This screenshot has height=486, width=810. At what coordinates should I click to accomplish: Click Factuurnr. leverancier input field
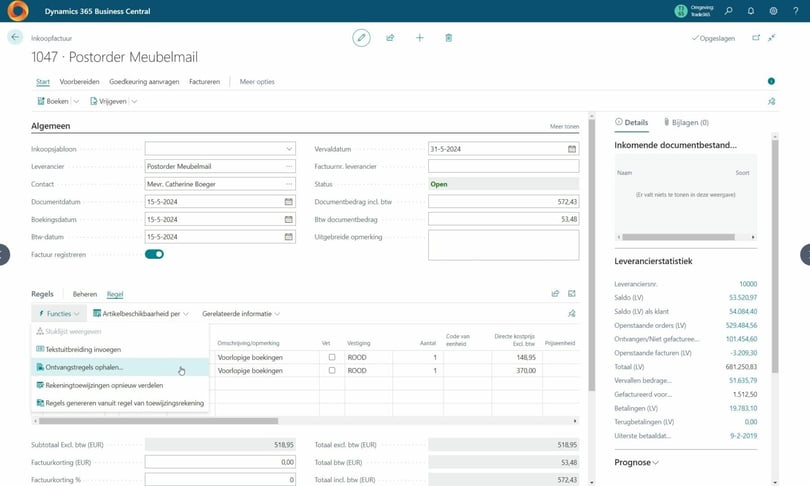pyautogui.click(x=504, y=166)
